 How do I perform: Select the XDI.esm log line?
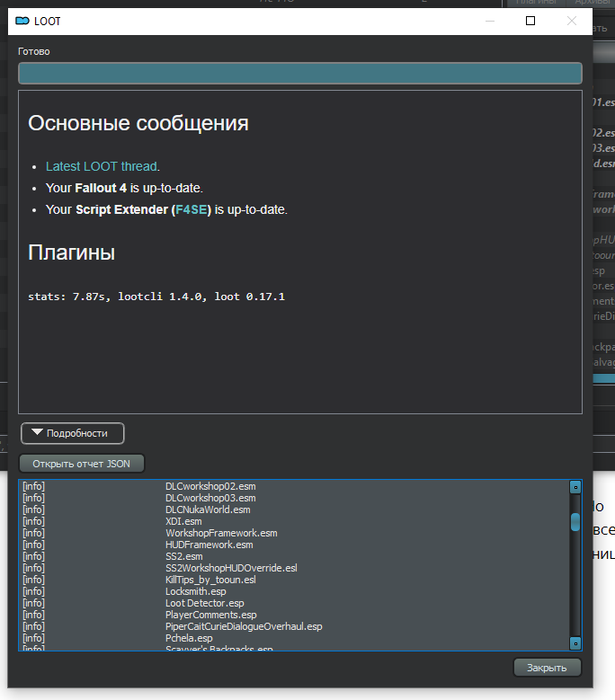(x=294, y=521)
